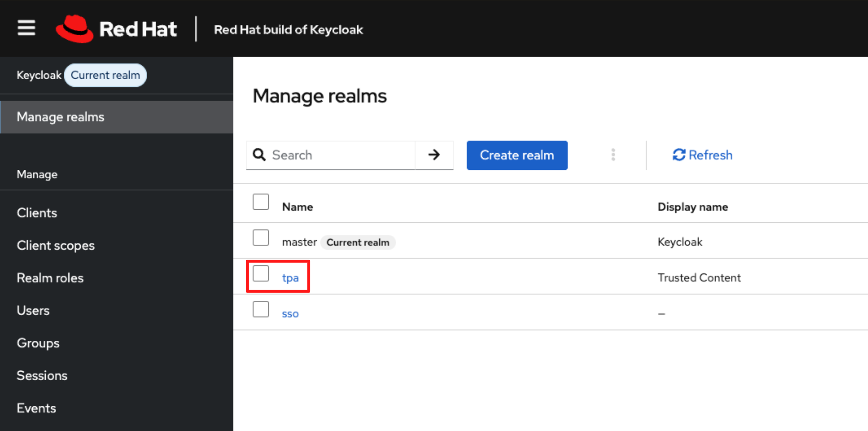The image size is (868, 431).
Task: Check the tpa realm checkbox
Action: 261,274
